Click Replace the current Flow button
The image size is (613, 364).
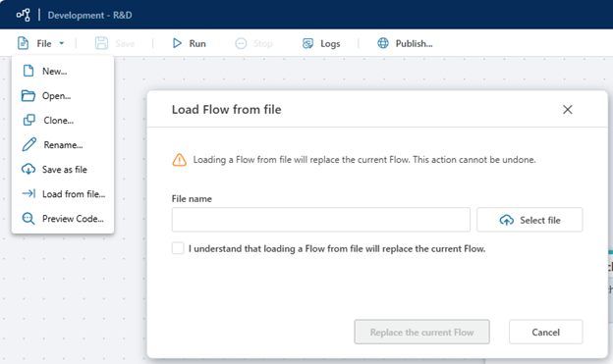point(421,332)
